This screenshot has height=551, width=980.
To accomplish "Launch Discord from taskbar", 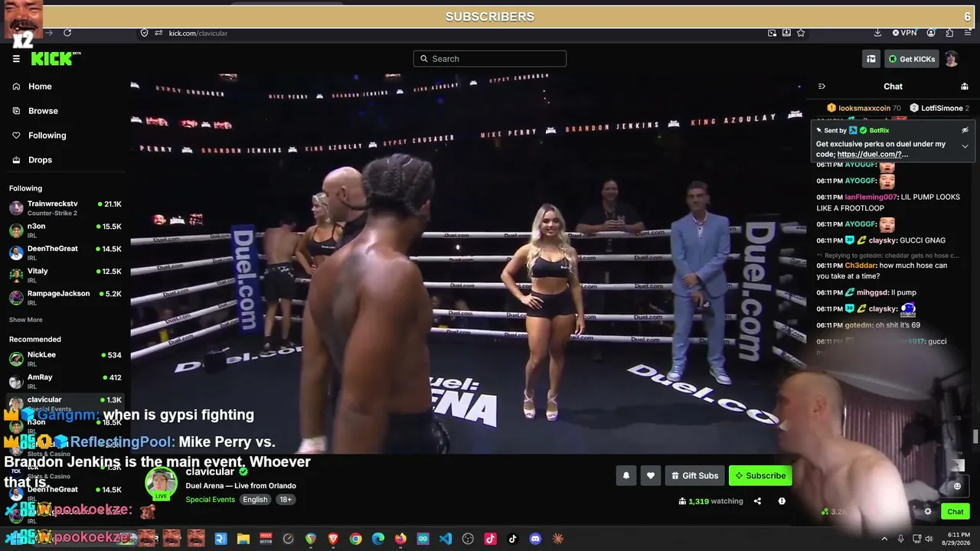I will coord(535,539).
